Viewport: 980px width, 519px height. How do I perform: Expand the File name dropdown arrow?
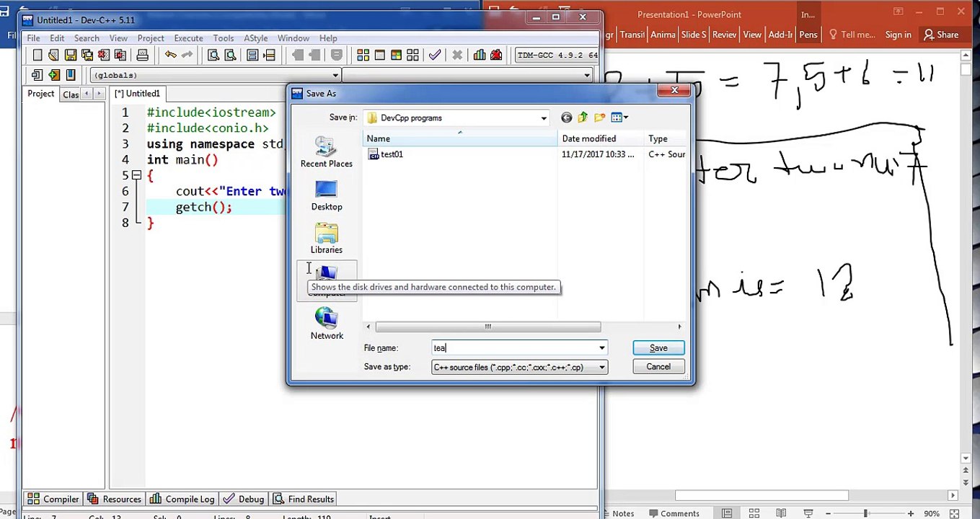coord(601,348)
